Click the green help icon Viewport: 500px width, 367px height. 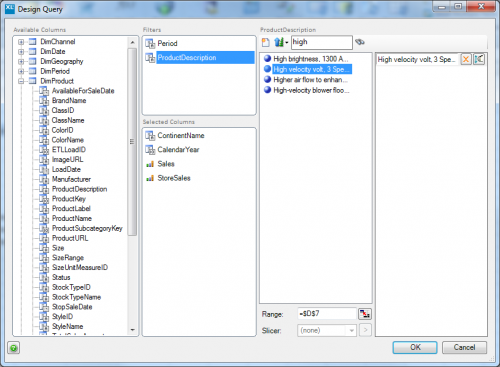point(14,348)
